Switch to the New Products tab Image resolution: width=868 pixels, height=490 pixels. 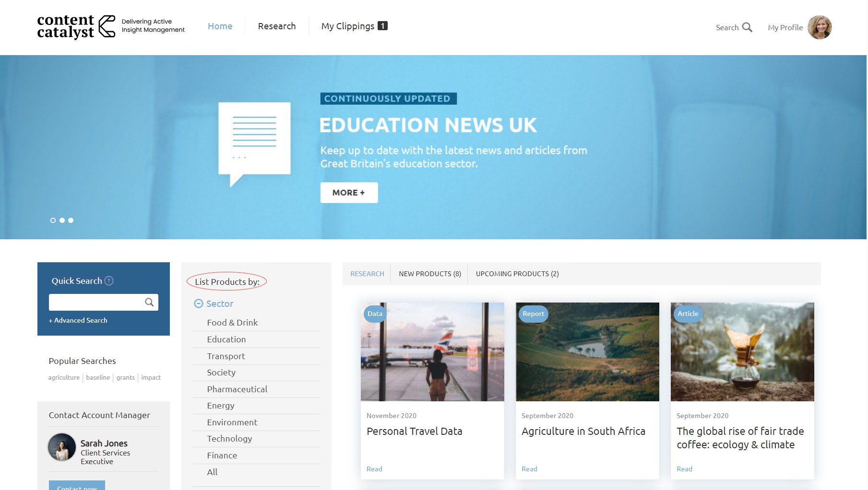click(429, 274)
